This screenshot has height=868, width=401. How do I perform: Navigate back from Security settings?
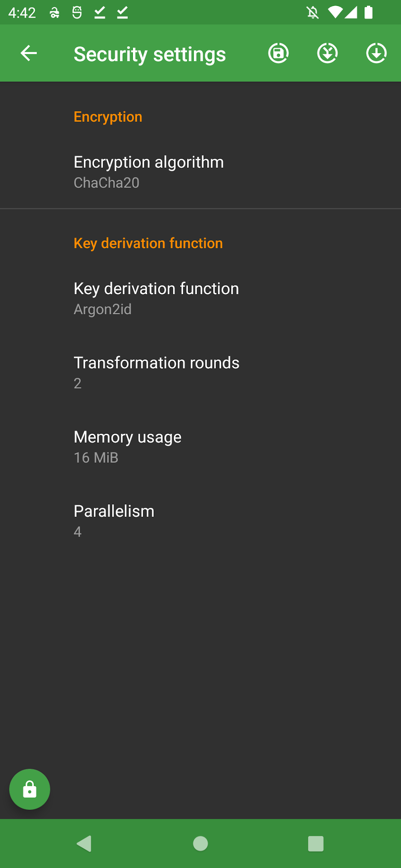(x=28, y=53)
